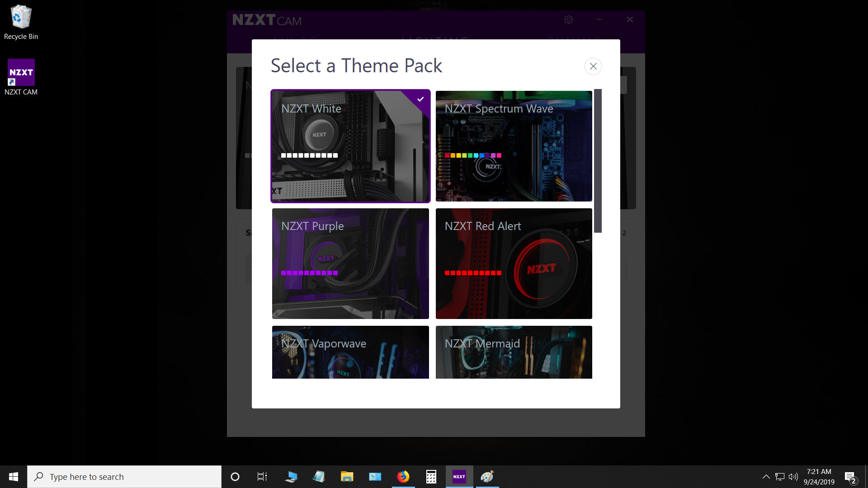Screen dimensions: 868x488
Task: Open Calculator from taskbar
Action: tap(431, 477)
